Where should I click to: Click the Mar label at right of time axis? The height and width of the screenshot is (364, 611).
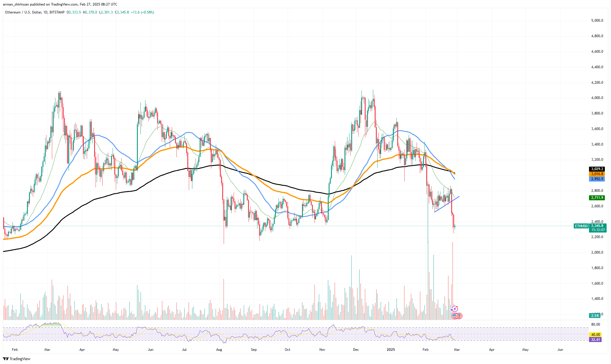click(x=456, y=349)
